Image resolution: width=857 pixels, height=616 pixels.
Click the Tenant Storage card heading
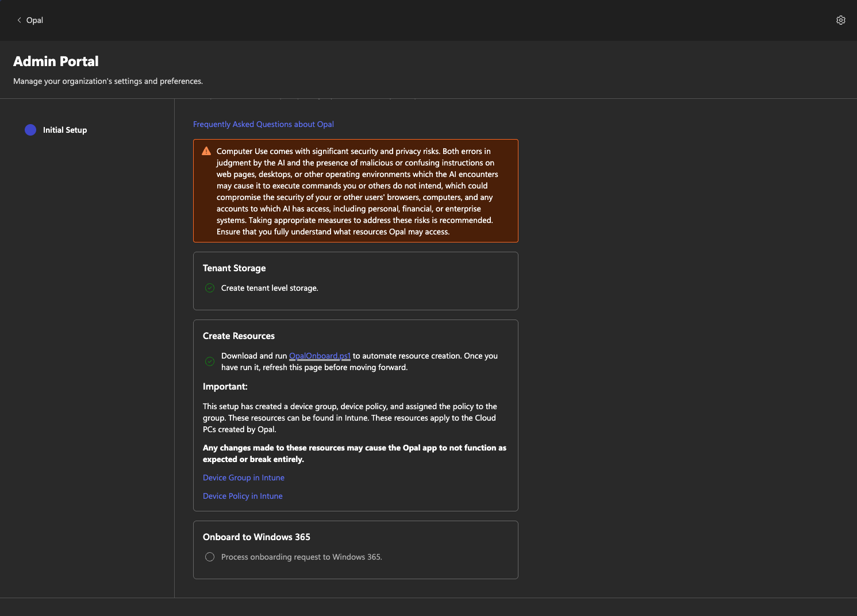point(234,268)
